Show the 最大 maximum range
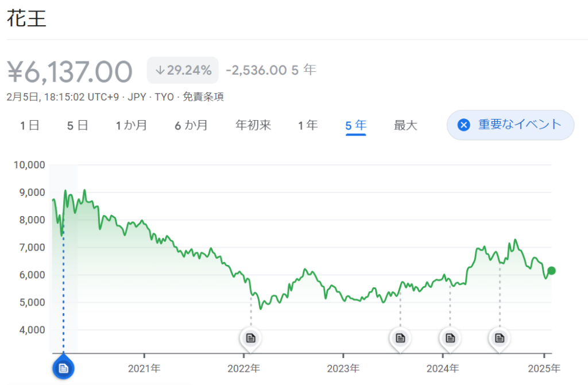Screen dimensions: 588x385 coord(405,125)
